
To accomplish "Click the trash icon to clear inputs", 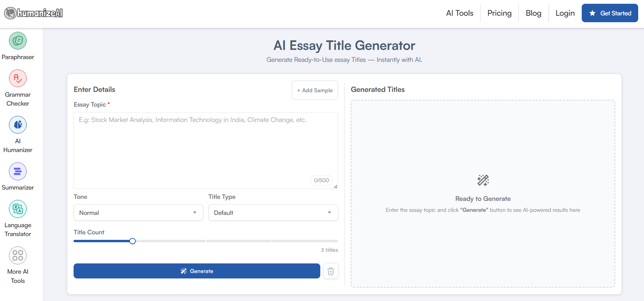I will 331,271.
